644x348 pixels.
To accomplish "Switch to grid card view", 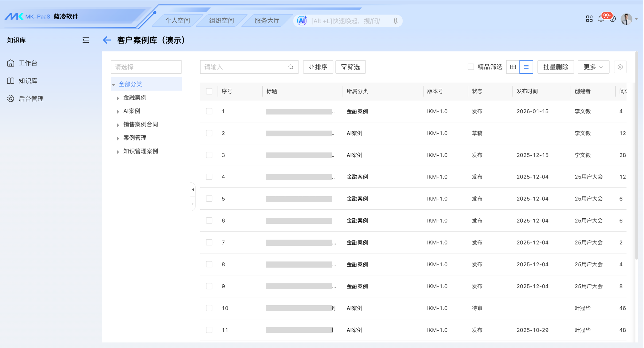I will 513,67.
